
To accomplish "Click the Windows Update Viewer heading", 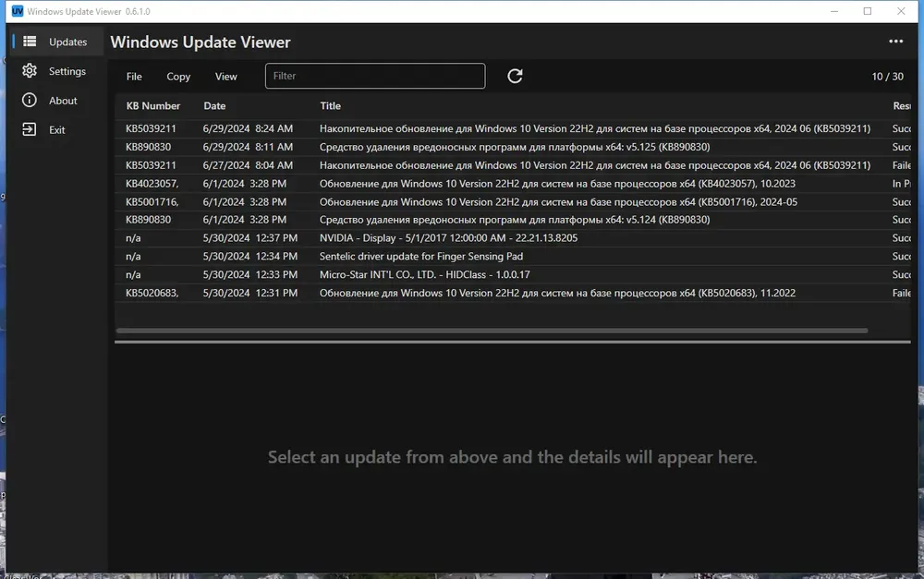I will [x=201, y=42].
